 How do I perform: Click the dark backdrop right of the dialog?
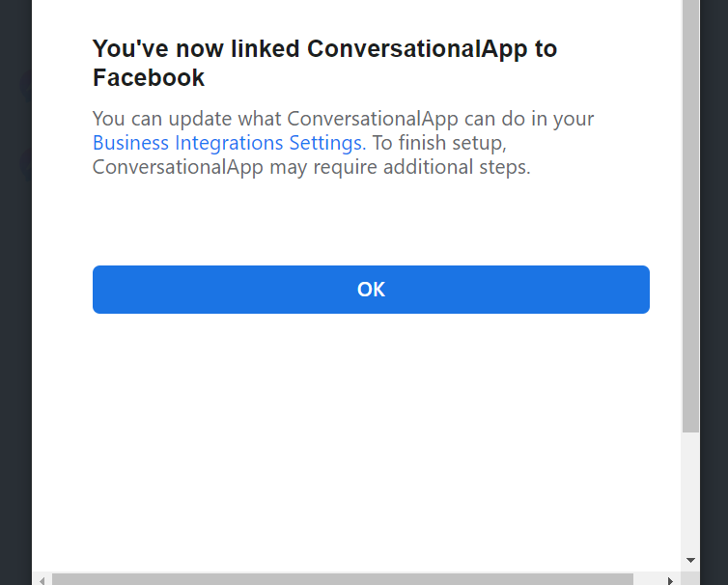point(714,290)
